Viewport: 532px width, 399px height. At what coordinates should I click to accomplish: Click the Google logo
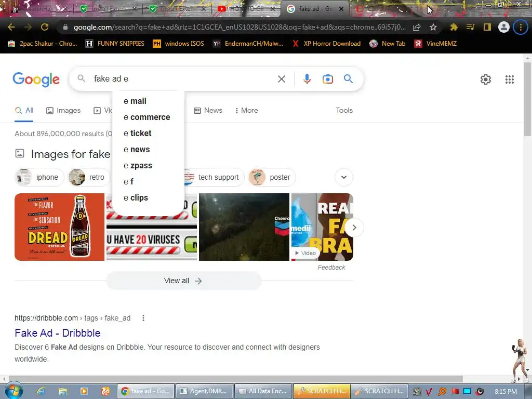36,79
